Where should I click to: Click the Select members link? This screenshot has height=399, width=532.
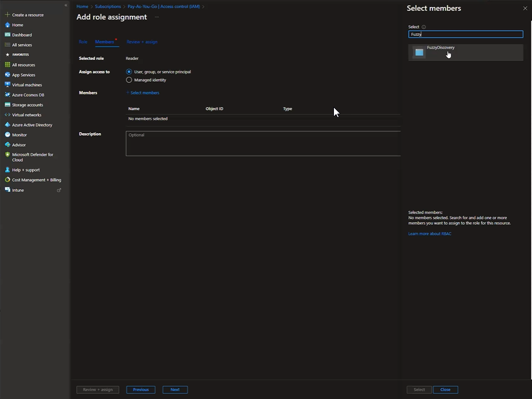coord(143,93)
